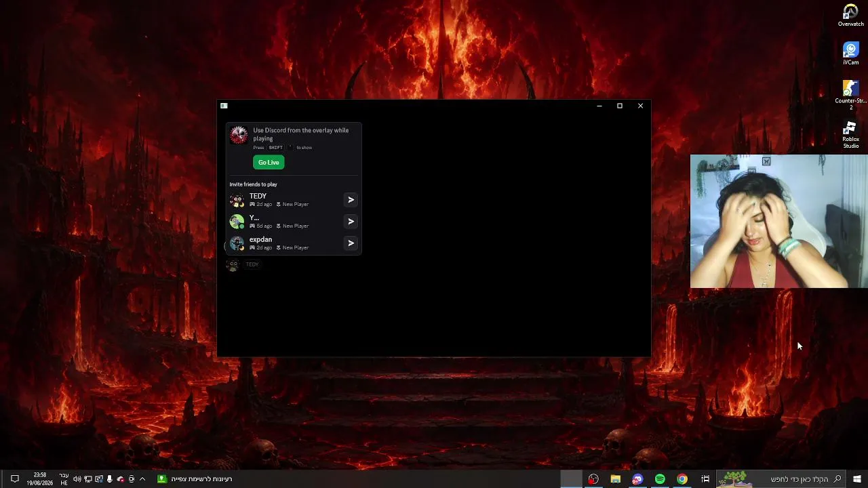868x488 pixels.
Task: Click the Go Live button
Action: click(269, 162)
